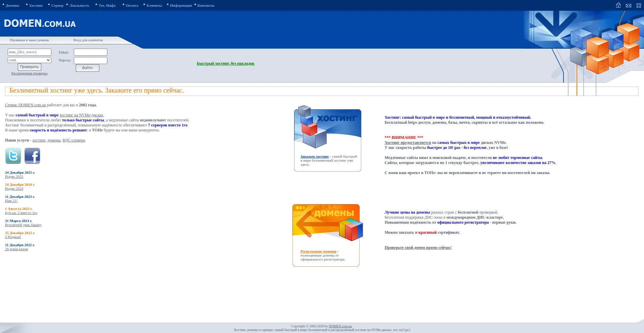Open the З Різдвом! news link
This screenshot has height=333, width=644.
[13, 237]
